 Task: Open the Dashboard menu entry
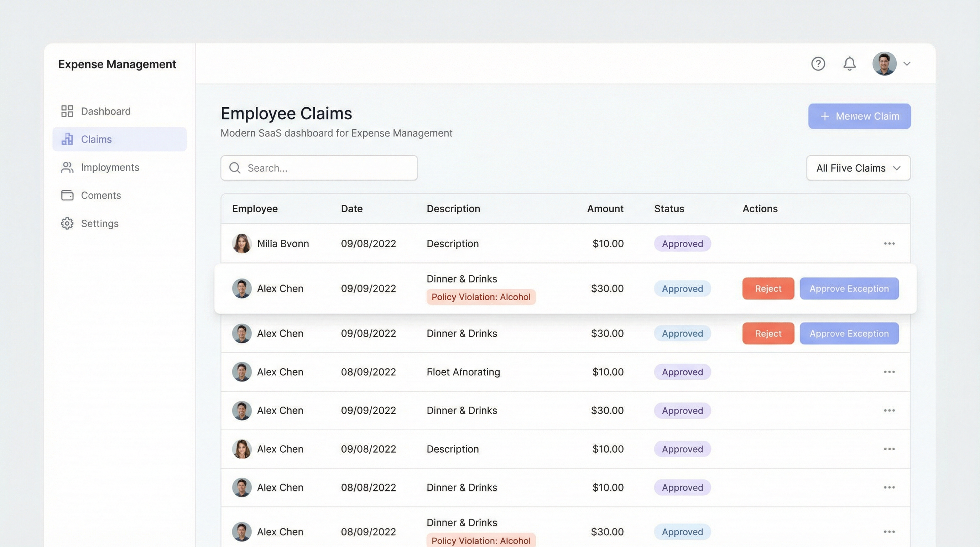pyautogui.click(x=105, y=111)
